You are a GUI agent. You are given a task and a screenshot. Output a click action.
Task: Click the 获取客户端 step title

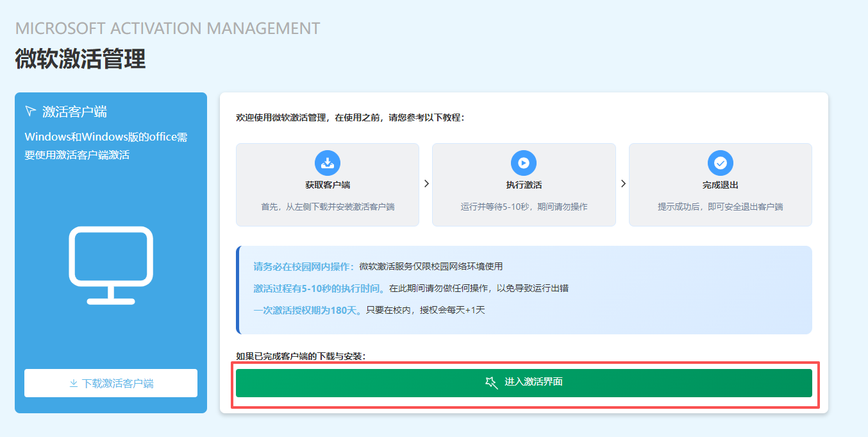click(x=328, y=185)
